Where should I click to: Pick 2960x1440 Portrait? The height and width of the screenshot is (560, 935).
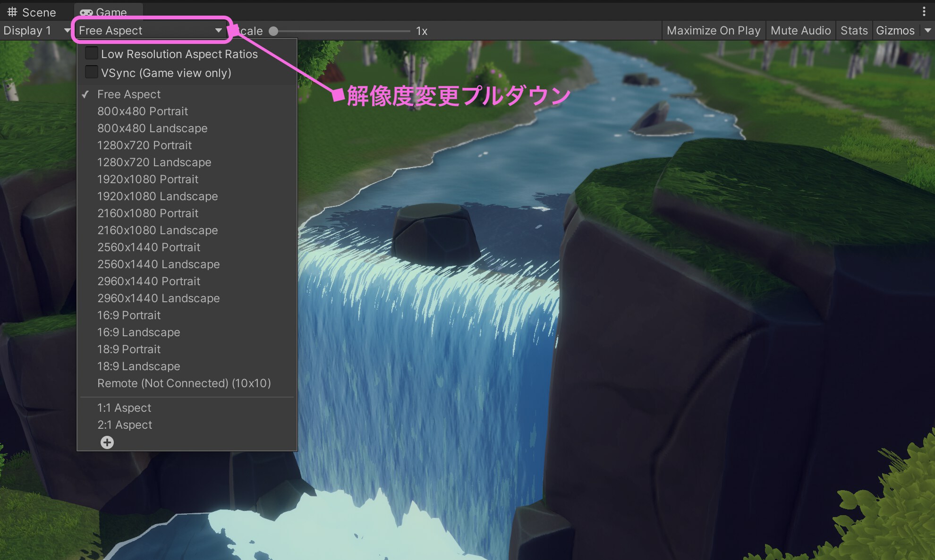pos(187,281)
